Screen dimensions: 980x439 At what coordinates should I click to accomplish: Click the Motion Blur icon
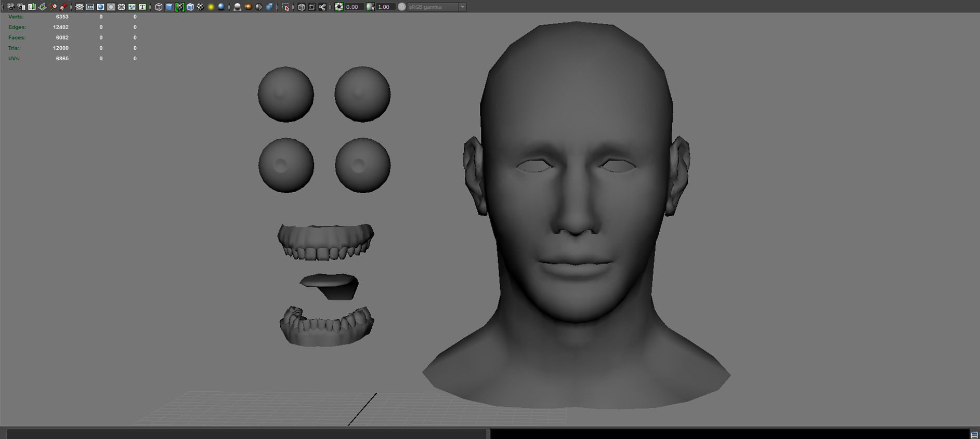tap(248, 7)
